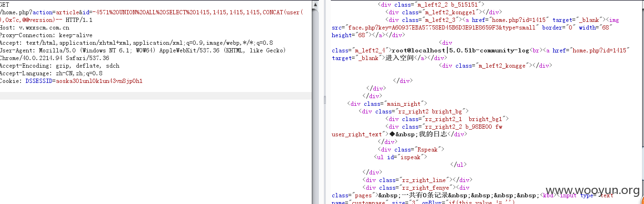Click the target="_blank">进入空间 line
The width and height of the screenshot is (644, 204).
[389, 58]
